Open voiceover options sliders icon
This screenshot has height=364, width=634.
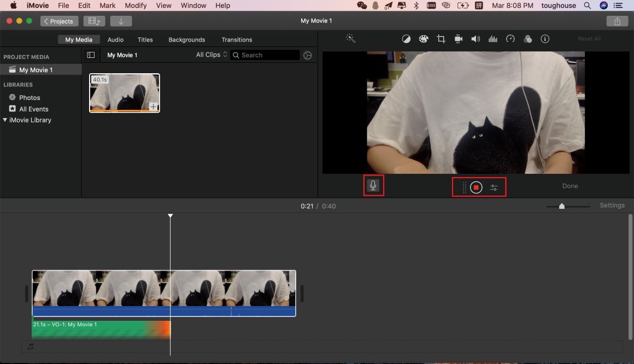[x=494, y=187]
